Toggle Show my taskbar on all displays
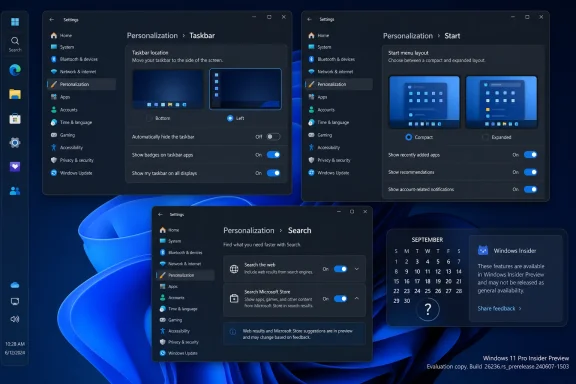Image resolution: width=576 pixels, height=384 pixels. point(273,173)
